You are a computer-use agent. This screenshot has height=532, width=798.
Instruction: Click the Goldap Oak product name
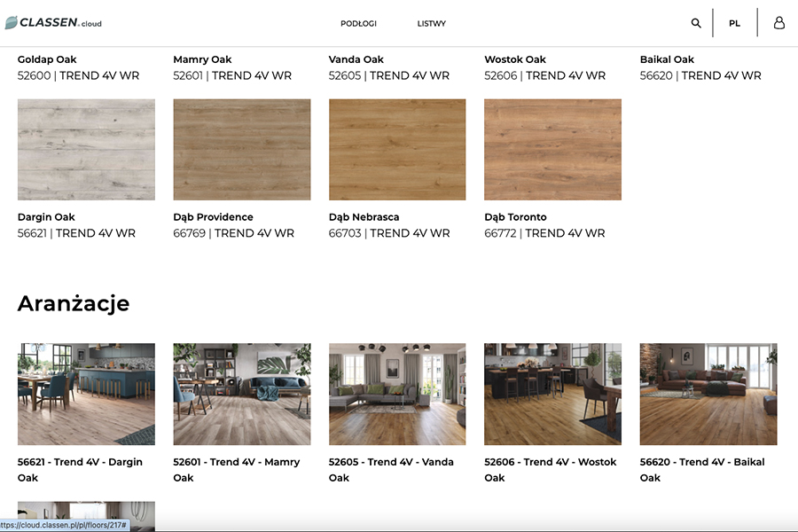(x=47, y=59)
